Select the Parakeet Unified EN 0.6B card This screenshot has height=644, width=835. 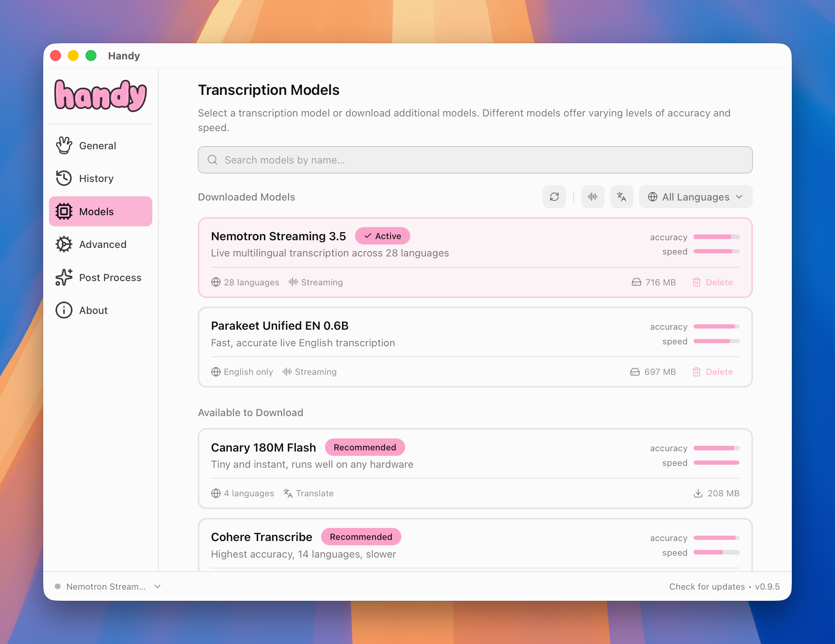475,347
